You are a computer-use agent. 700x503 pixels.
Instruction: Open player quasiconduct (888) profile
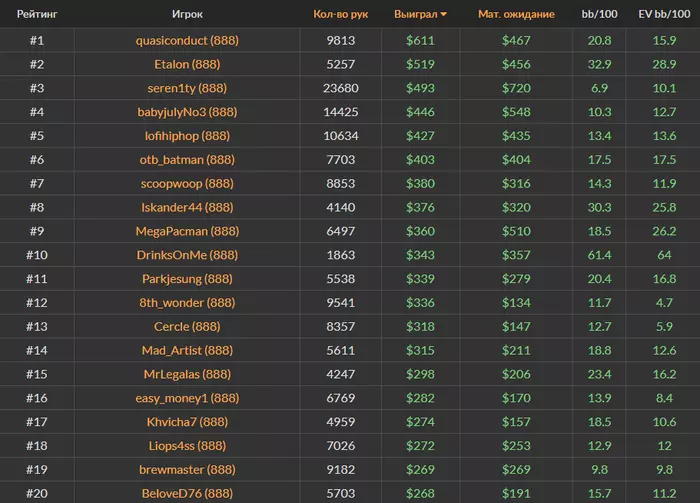187,41
